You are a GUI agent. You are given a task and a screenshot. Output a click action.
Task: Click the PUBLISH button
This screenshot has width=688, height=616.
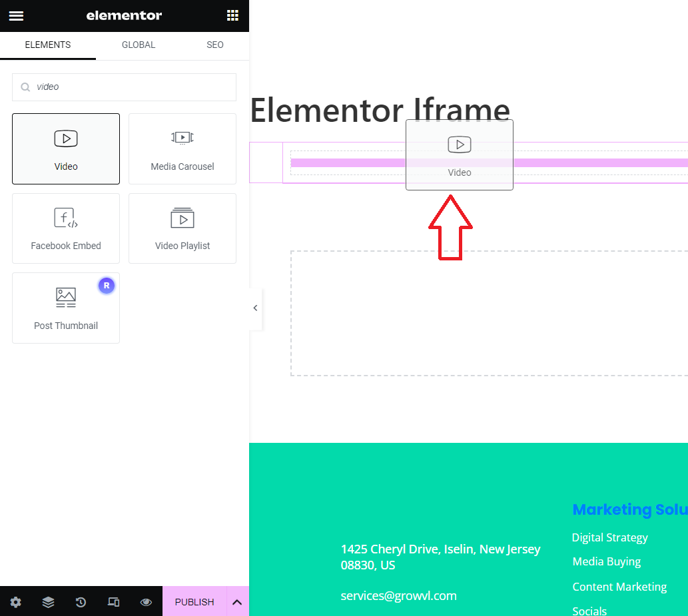tap(194, 601)
